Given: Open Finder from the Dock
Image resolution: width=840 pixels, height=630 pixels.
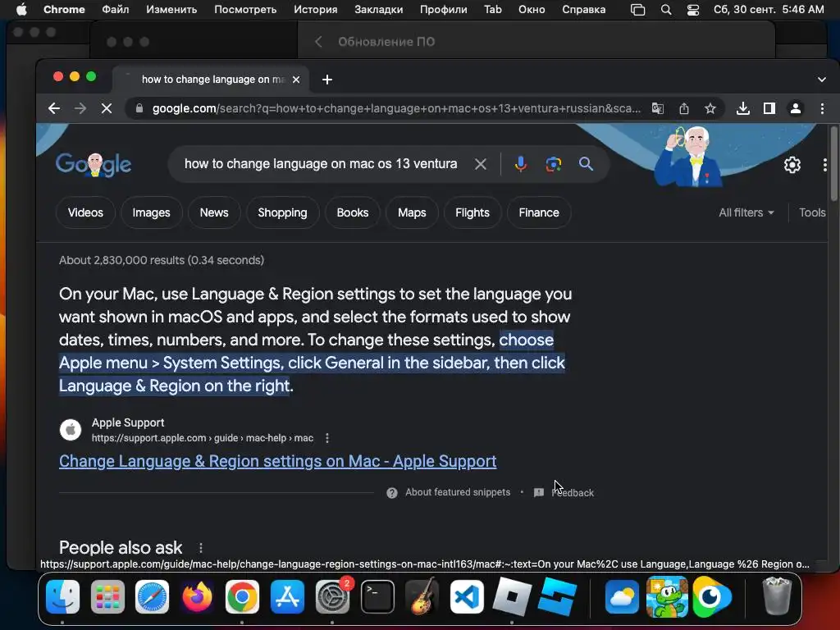Looking at the screenshot, I should pyautogui.click(x=62, y=596).
